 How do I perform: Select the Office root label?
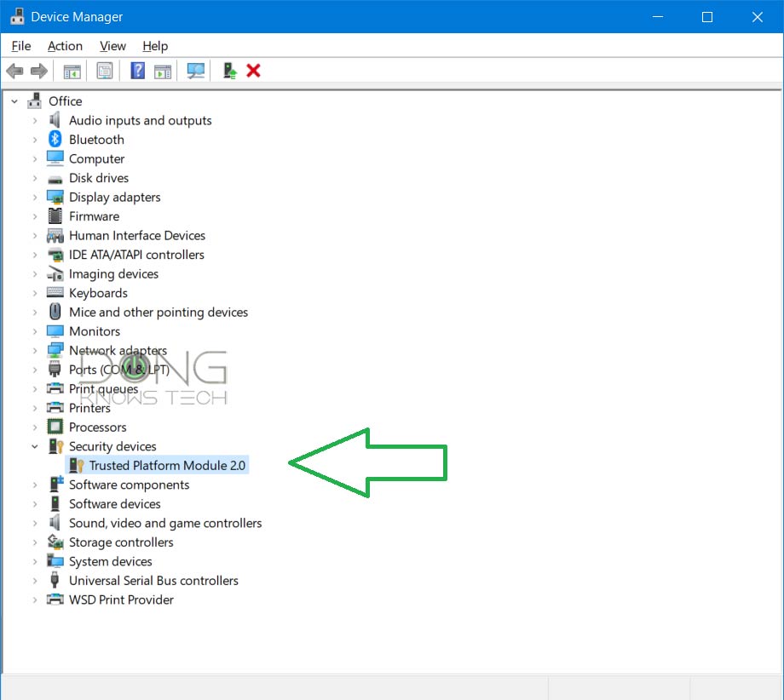tap(65, 101)
